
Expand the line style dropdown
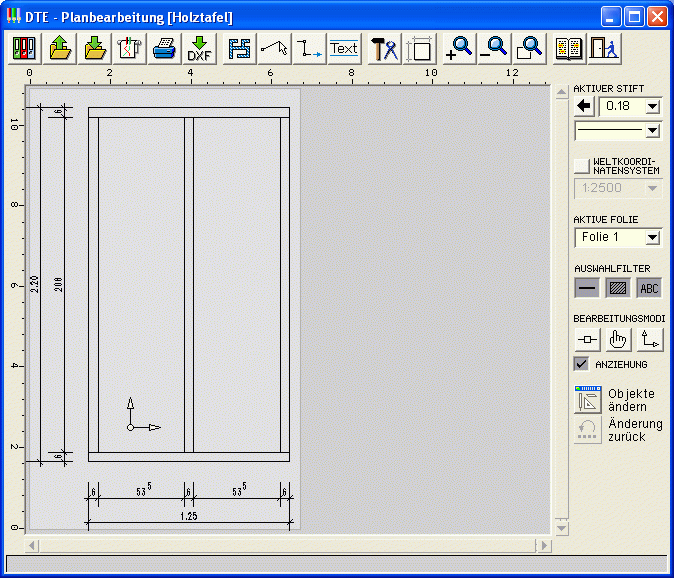point(652,130)
